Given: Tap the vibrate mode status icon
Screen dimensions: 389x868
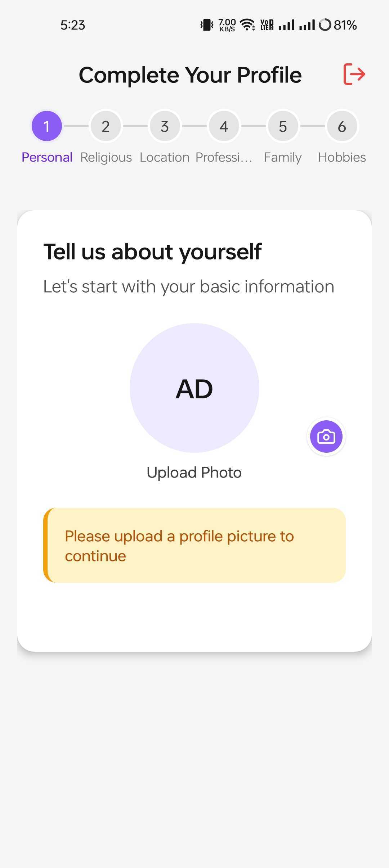Looking at the screenshot, I should [x=207, y=25].
